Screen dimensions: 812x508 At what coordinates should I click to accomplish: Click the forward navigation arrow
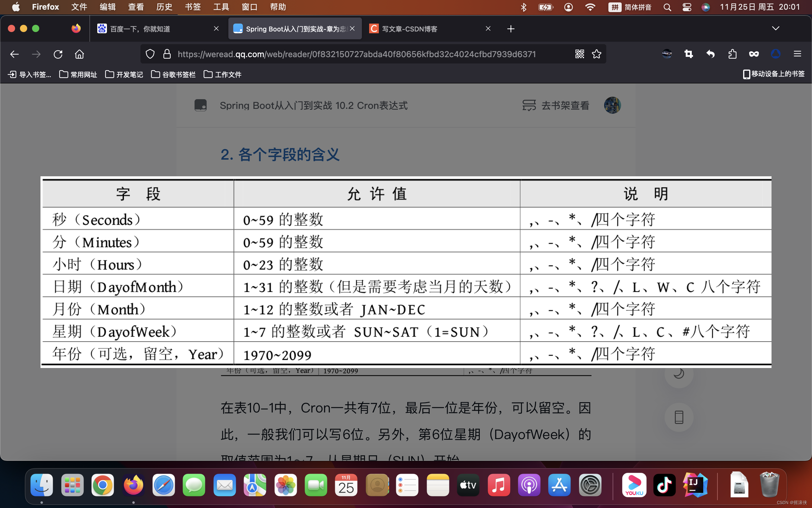coord(36,54)
